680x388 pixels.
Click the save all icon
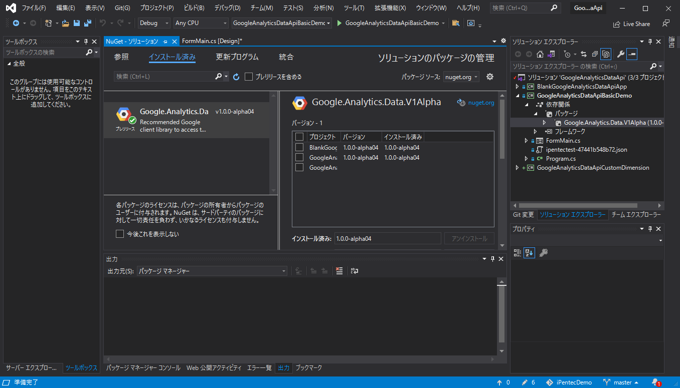tap(88, 23)
